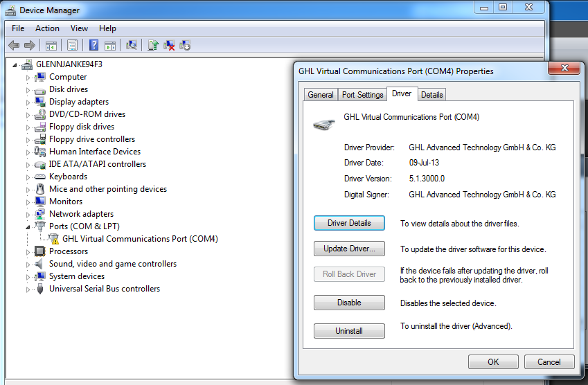Select the Disk drives icon

pyautogui.click(x=39, y=90)
